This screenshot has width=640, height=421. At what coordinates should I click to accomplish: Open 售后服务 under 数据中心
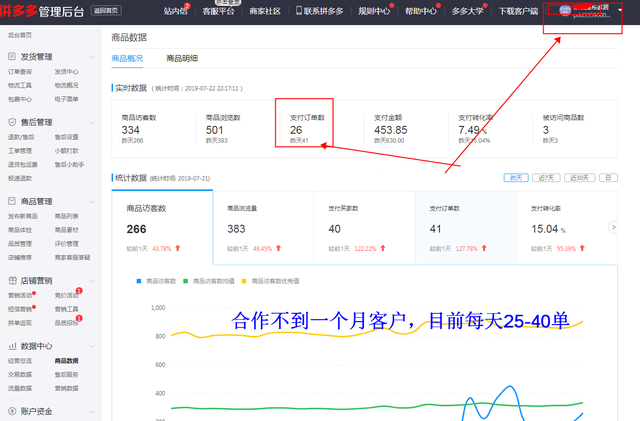pyautogui.click(x=67, y=374)
